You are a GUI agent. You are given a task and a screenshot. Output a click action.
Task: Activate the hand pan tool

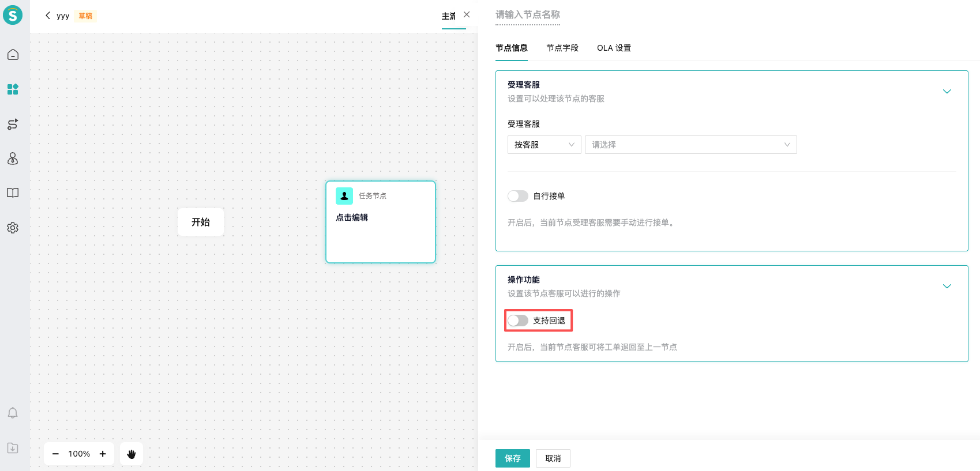(x=132, y=454)
